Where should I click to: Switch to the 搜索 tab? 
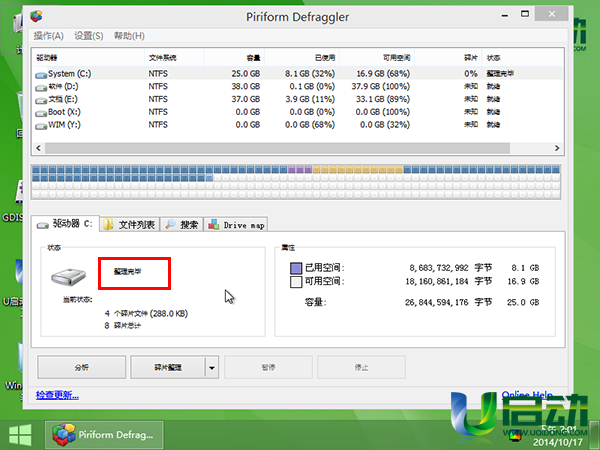182,225
